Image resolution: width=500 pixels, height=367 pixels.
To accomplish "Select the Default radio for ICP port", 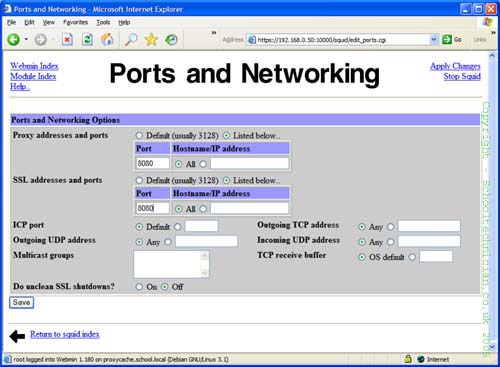I will click(x=139, y=227).
